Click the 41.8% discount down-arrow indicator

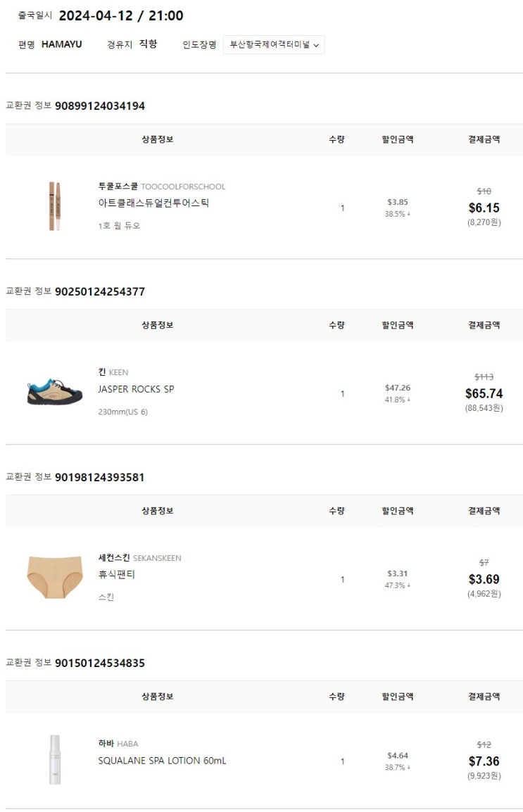click(x=409, y=400)
